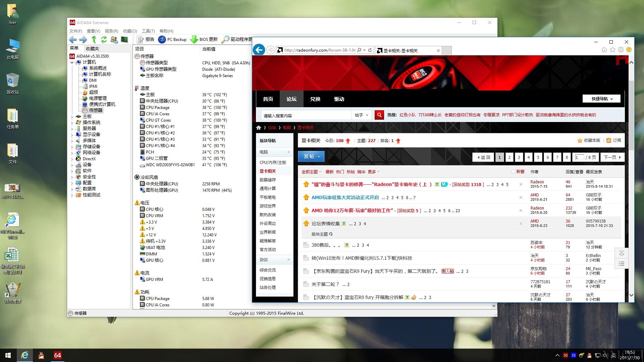The width and height of the screenshot is (644, 362).
Task: Open 驱动 tab on forum
Action: click(339, 99)
